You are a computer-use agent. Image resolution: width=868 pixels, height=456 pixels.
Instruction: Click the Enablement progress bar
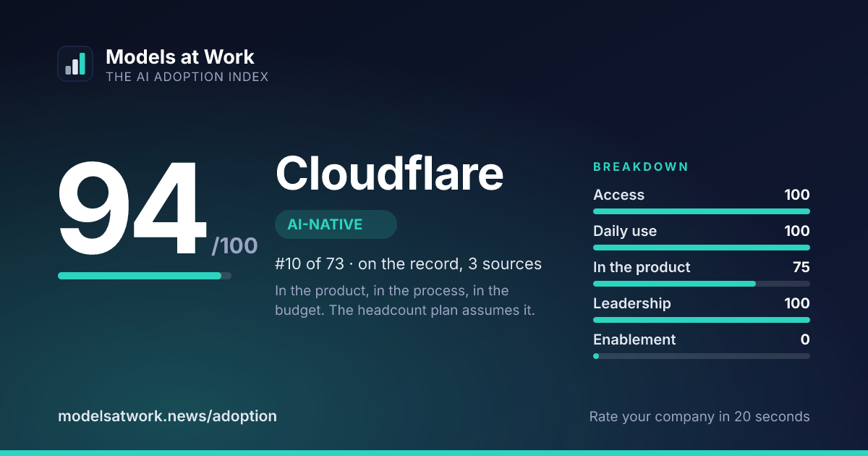(x=702, y=356)
